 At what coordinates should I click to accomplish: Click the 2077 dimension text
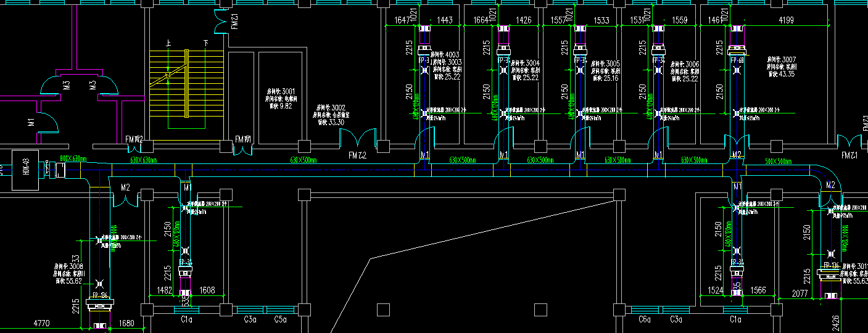[800, 294]
